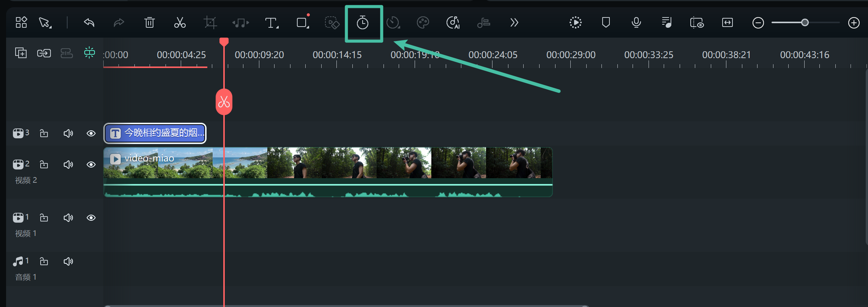This screenshot has width=868, height=307.
Task: Click the audio note tool icon
Action: [241, 23]
